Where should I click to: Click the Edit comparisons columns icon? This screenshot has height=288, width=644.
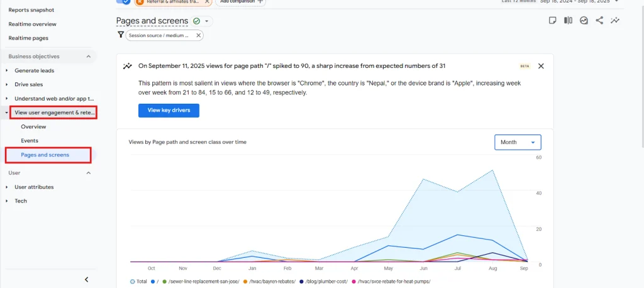(568, 20)
